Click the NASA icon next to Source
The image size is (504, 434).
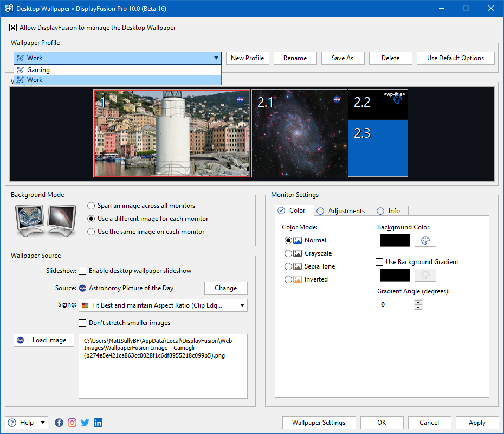click(82, 288)
